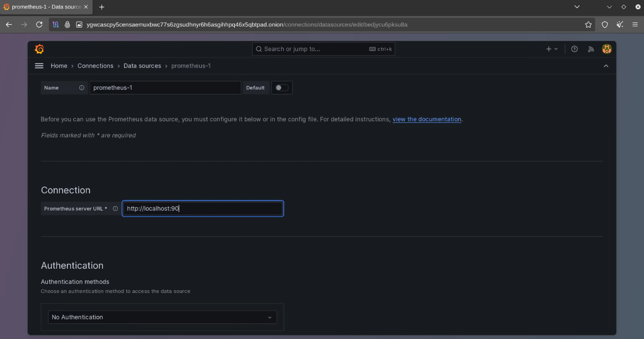Open the news feed RSS icon
The width and height of the screenshot is (644, 339).
point(591,49)
